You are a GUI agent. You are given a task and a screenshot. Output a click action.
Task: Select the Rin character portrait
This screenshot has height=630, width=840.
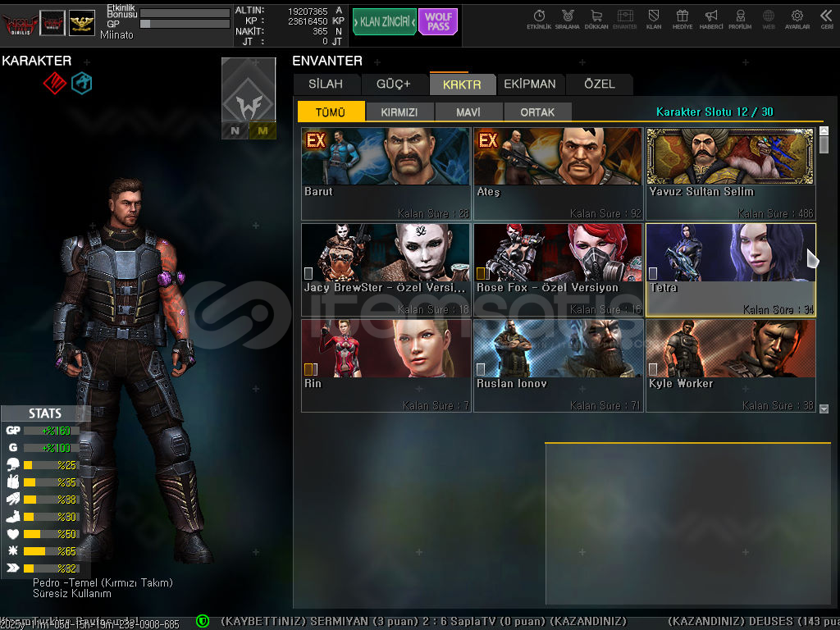tap(386, 348)
